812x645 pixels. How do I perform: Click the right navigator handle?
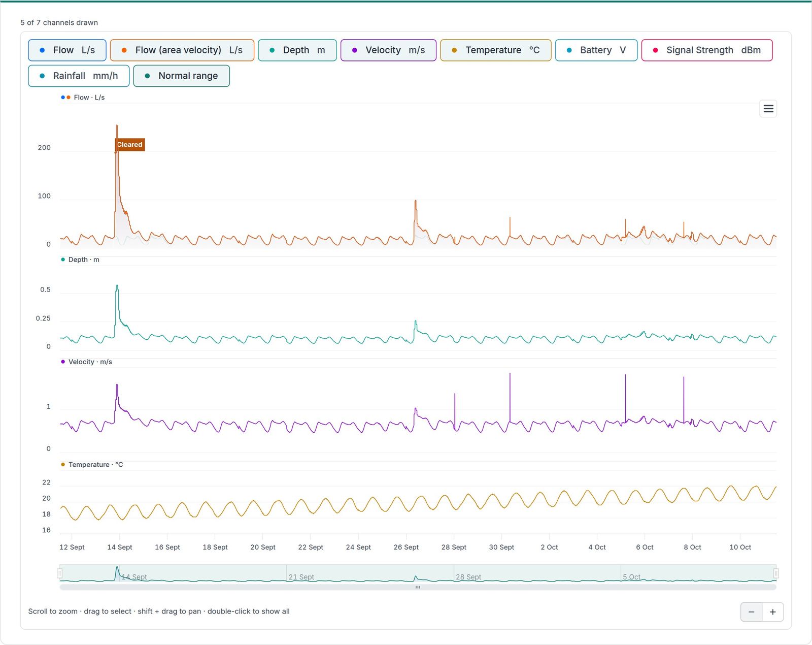click(x=776, y=573)
